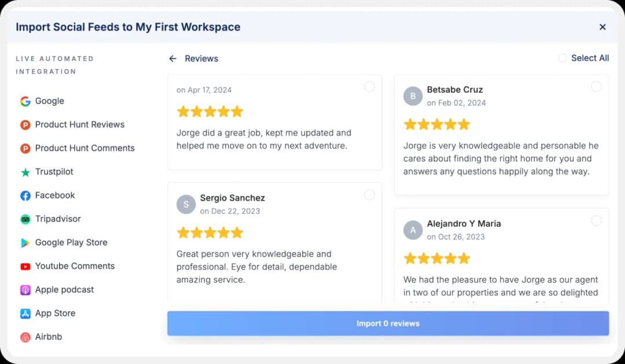Screen dimensions: 625x364
Task: Switch to the Reviews view
Action: tap(201, 58)
